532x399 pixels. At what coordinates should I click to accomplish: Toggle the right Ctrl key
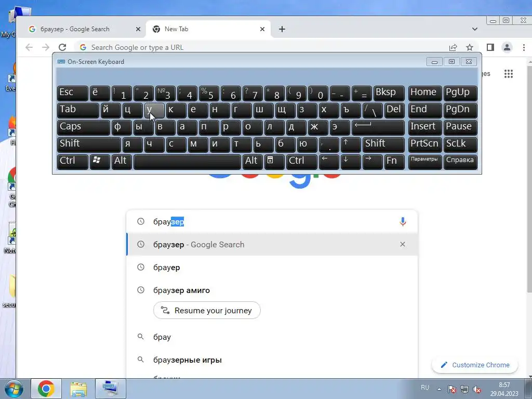tap(302, 162)
